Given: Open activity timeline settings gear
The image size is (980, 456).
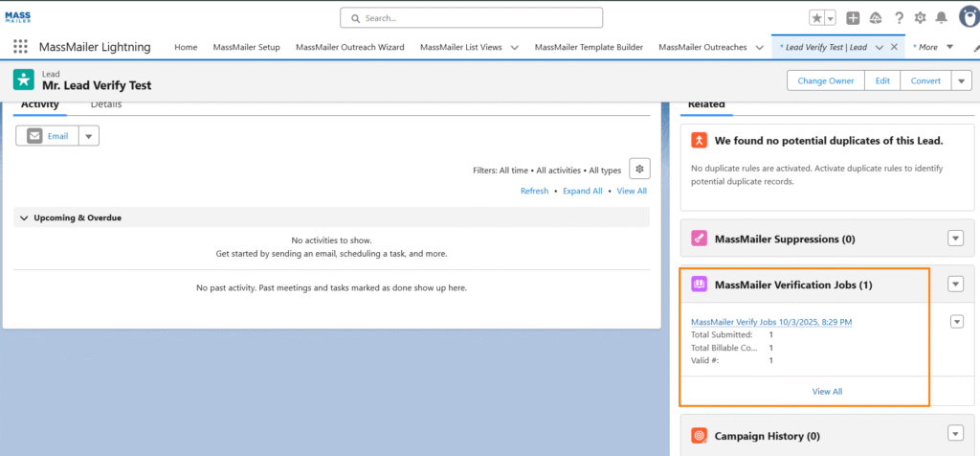Looking at the screenshot, I should [x=639, y=169].
